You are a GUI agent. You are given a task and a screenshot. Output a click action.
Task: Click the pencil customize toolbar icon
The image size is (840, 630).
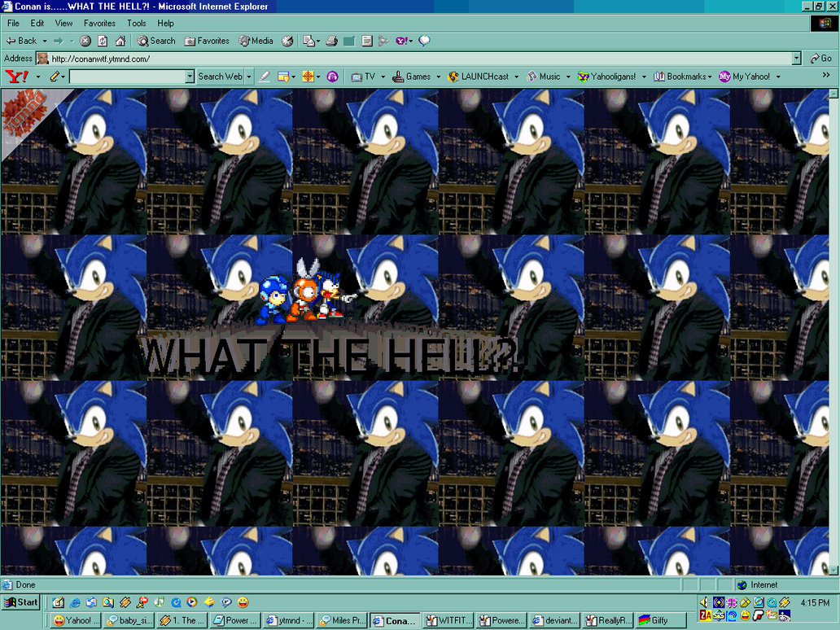pos(55,77)
